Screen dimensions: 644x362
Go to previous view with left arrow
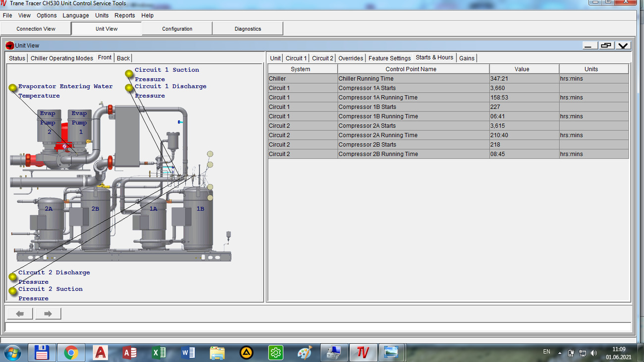pos(20,313)
